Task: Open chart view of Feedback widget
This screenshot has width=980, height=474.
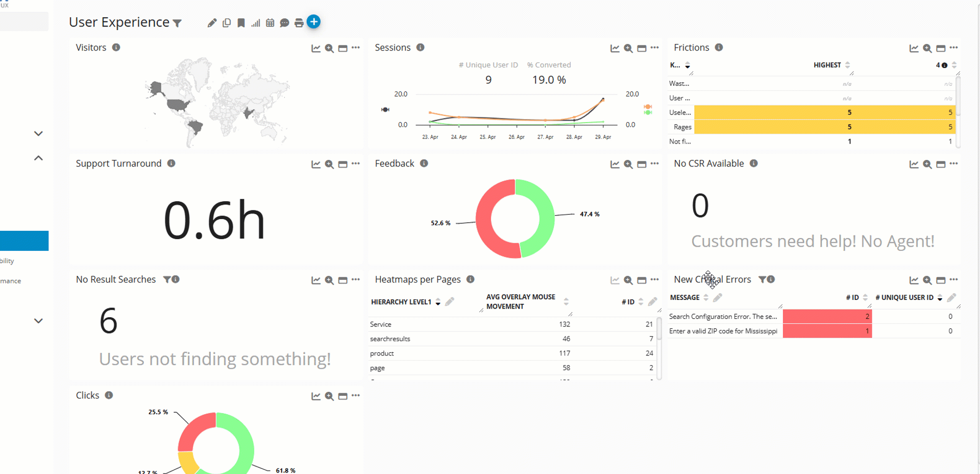Action: coord(615,164)
